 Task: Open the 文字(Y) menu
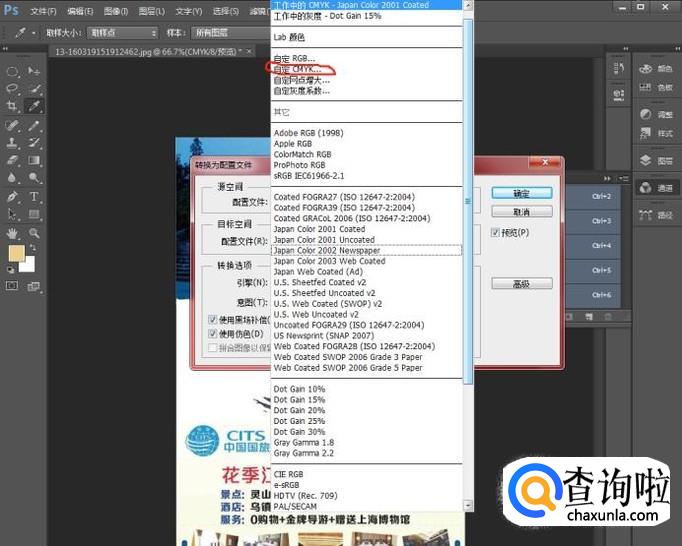tap(188, 11)
